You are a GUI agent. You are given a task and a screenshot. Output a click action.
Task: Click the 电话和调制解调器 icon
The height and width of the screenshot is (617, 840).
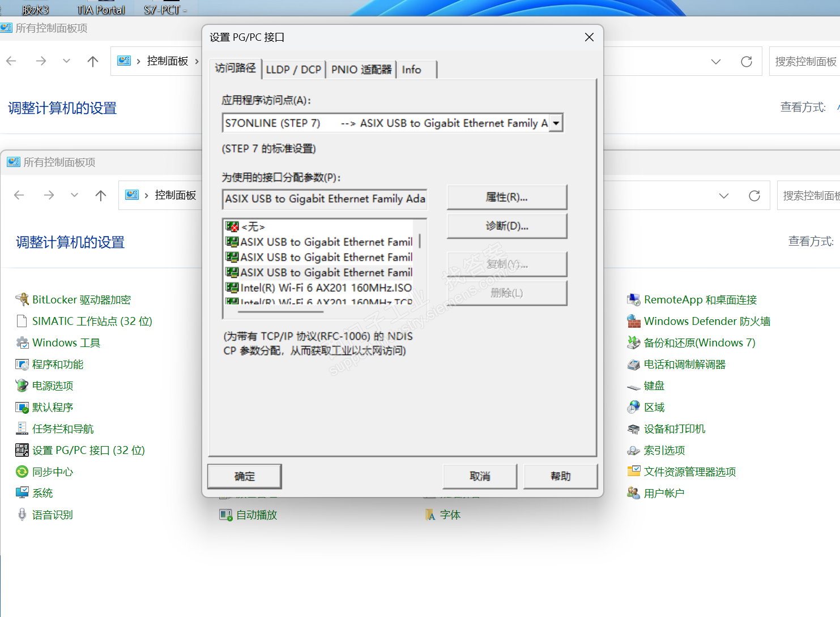[634, 364]
